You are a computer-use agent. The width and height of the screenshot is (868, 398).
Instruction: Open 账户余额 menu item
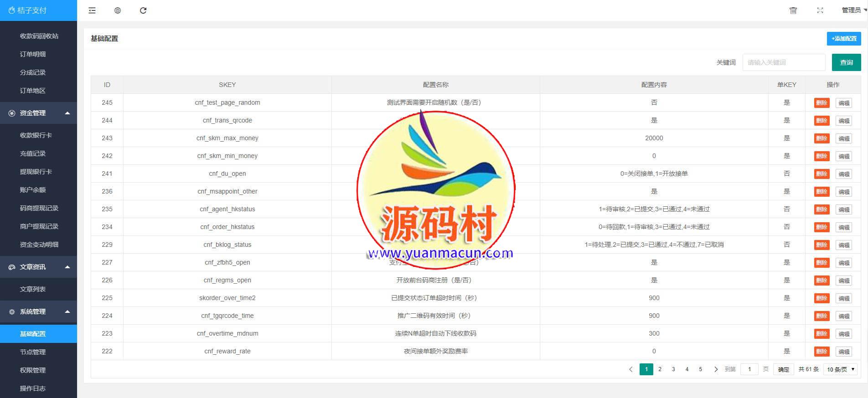click(32, 190)
